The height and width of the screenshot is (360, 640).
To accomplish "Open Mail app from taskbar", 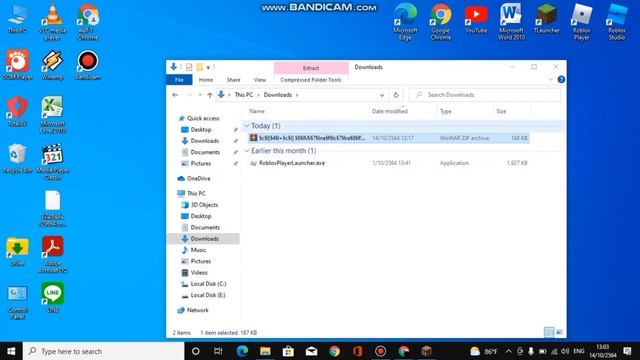I will coord(311,351).
